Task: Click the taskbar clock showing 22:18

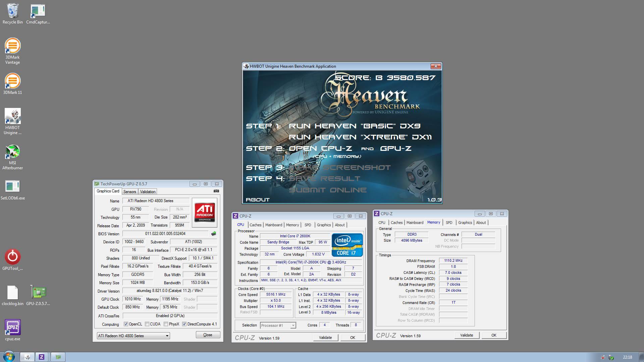Action: (627, 357)
